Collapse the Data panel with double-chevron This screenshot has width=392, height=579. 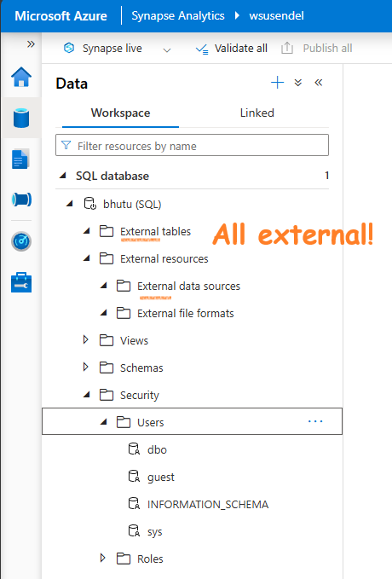(x=319, y=83)
